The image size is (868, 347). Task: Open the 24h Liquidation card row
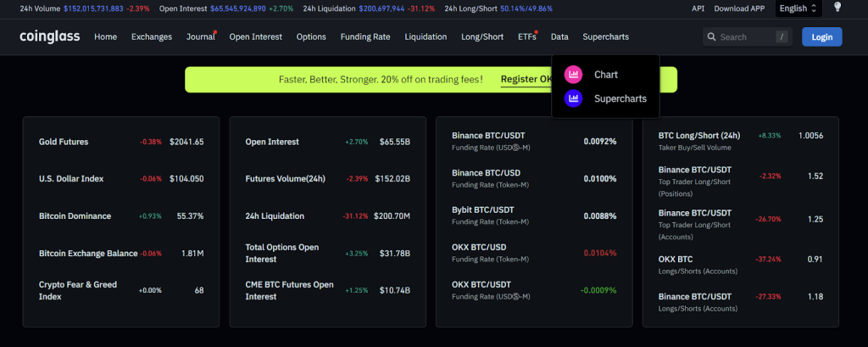click(328, 216)
